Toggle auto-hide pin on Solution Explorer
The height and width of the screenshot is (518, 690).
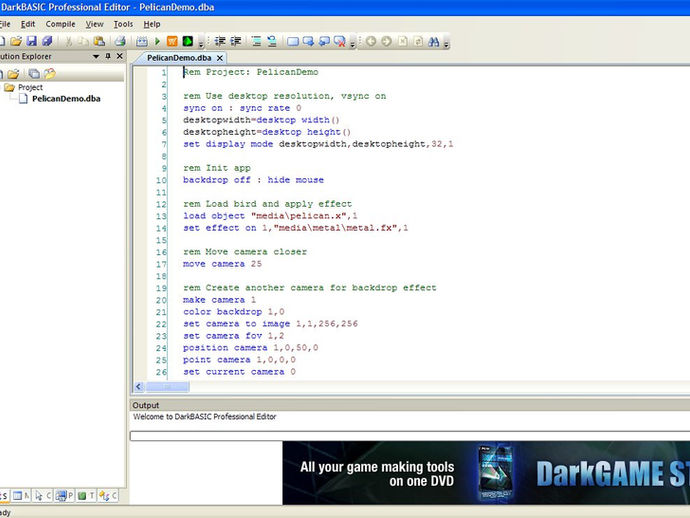pos(108,56)
